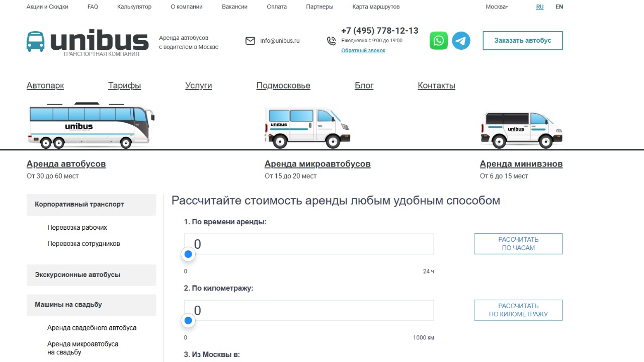Open Вакансии page
644x362 pixels.
234,7
